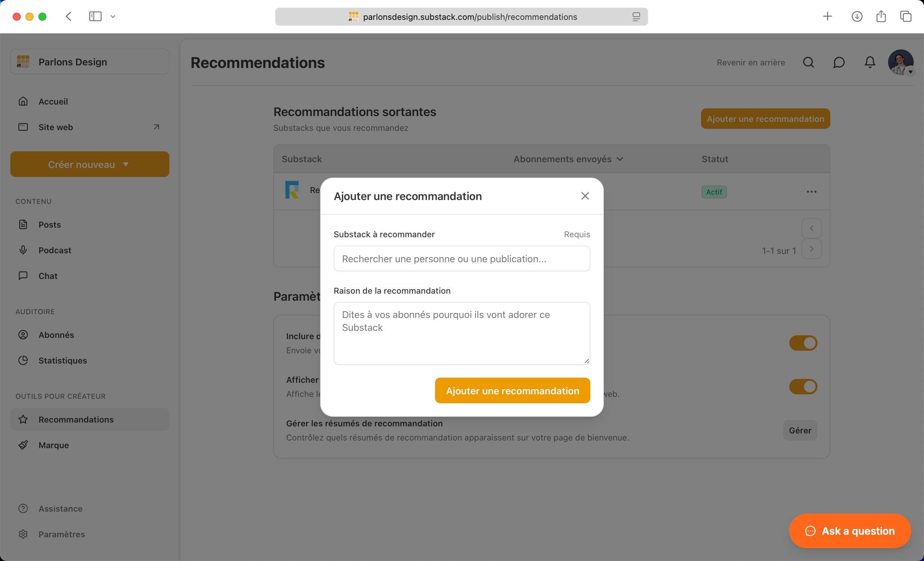
Task: Click the Abonnés person icon
Action: tap(23, 335)
